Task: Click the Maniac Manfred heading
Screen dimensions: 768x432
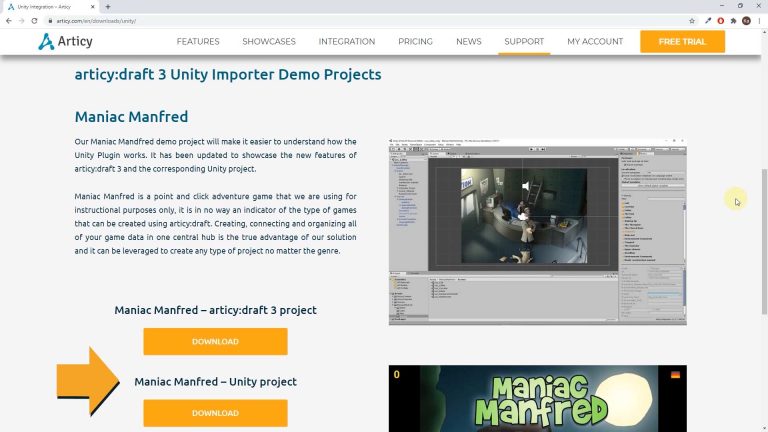Action: pos(131,117)
